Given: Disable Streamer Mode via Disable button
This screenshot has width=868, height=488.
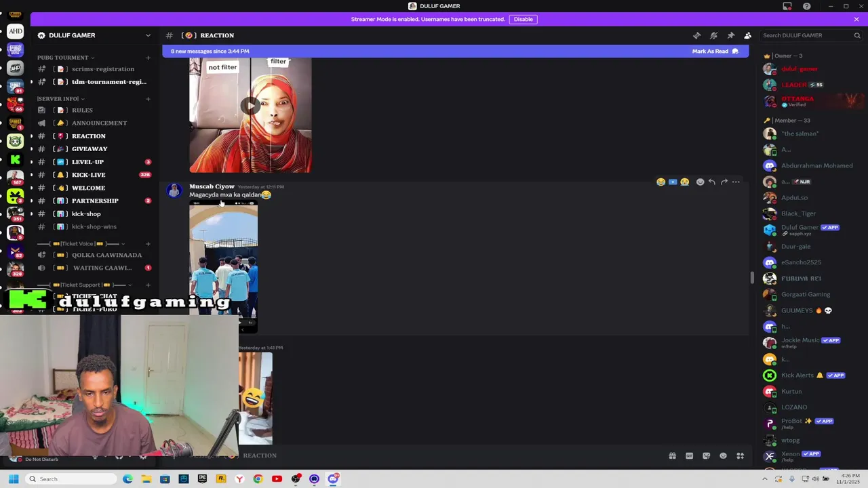Looking at the screenshot, I should tap(524, 19).
